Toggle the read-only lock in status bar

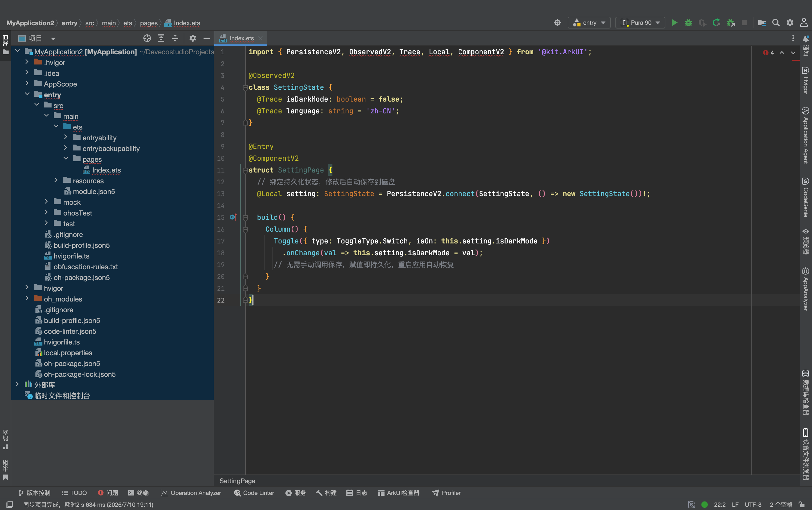pos(802,505)
